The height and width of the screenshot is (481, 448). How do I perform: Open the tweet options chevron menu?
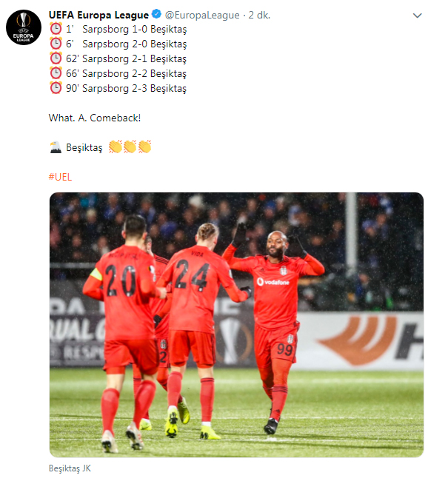[x=418, y=16]
